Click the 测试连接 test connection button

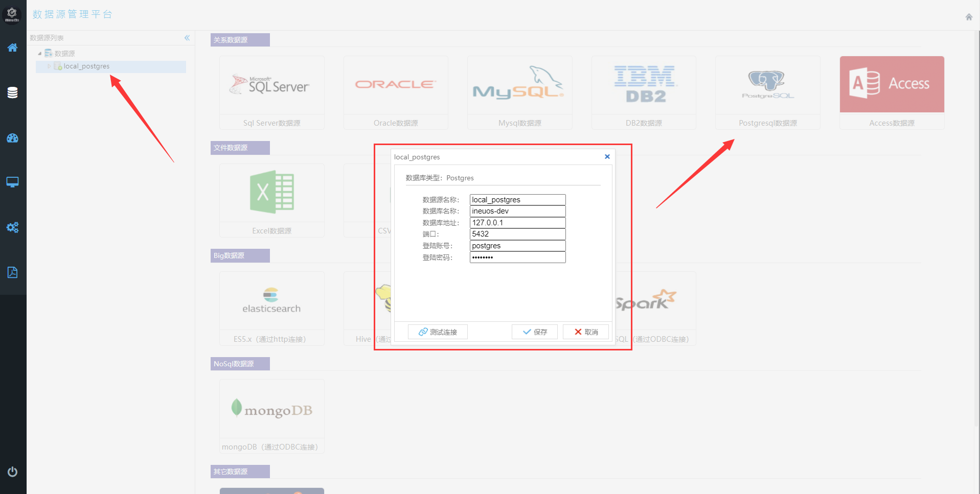(x=438, y=332)
